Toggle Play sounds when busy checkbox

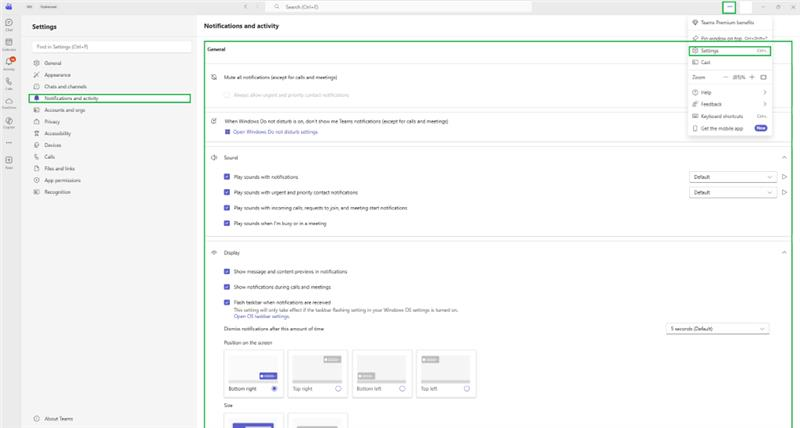click(x=227, y=223)
